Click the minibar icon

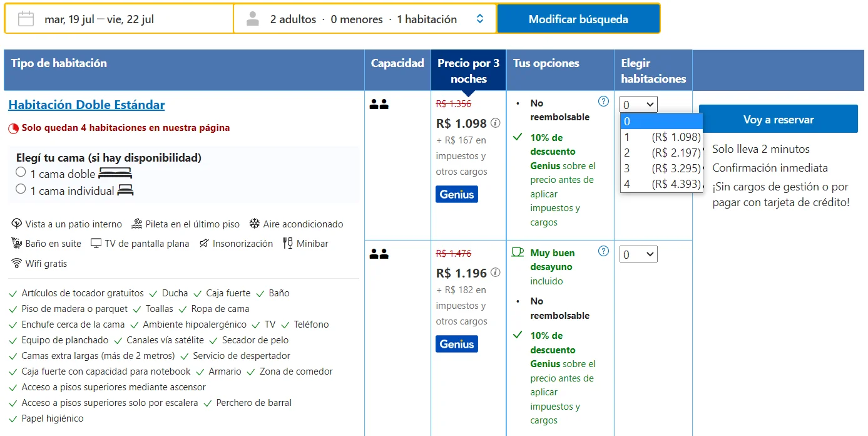[x=287, y=243]
